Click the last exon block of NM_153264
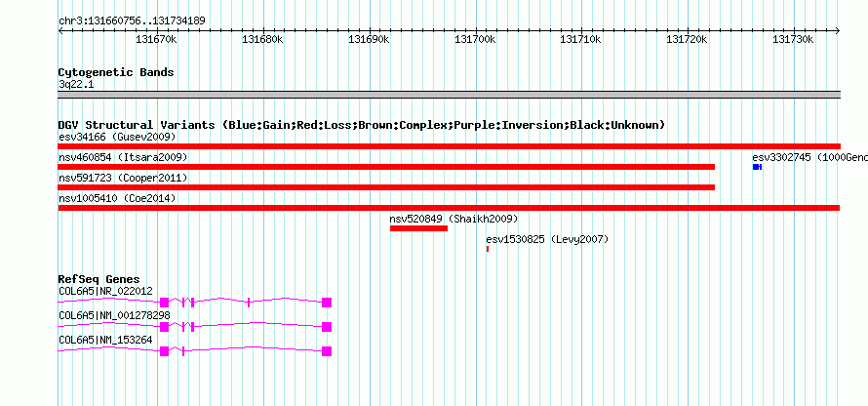This screenshot has height=406, width=868. pyautogui.click(x=327, y=351)
